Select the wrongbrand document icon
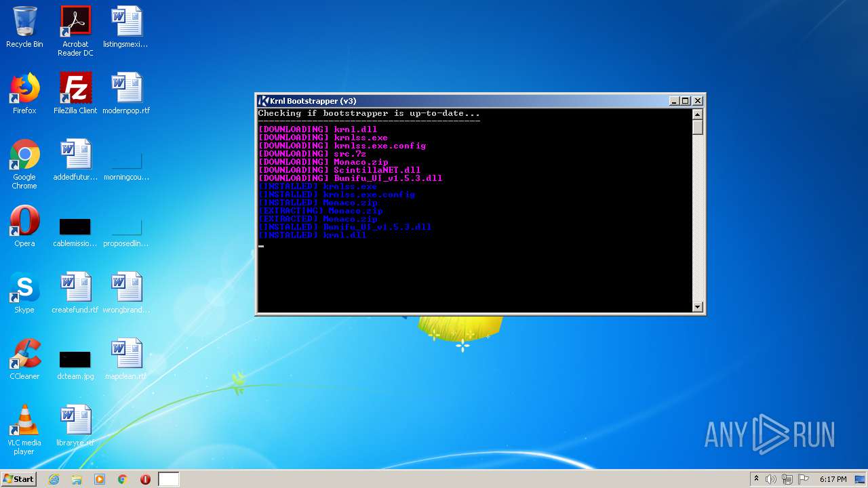Screen dimensions: 868x488 click(x=126, y=293)
